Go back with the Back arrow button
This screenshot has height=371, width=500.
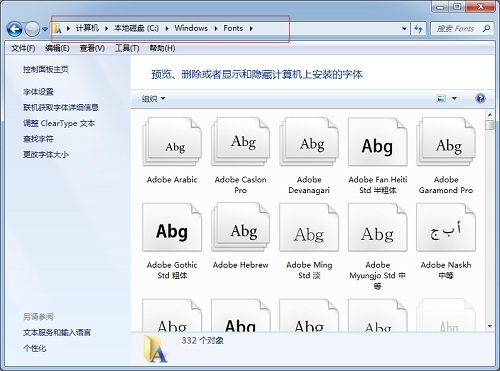click(14, 29)
